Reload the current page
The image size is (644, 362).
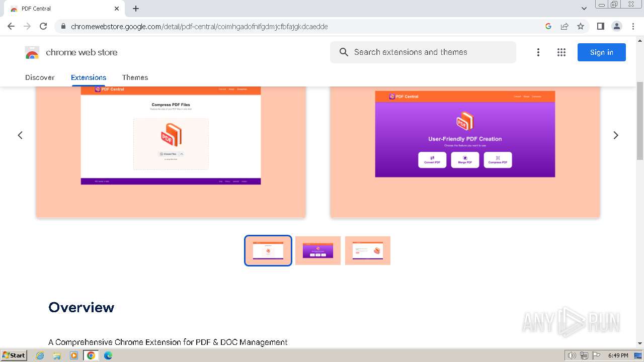(43, 26)
